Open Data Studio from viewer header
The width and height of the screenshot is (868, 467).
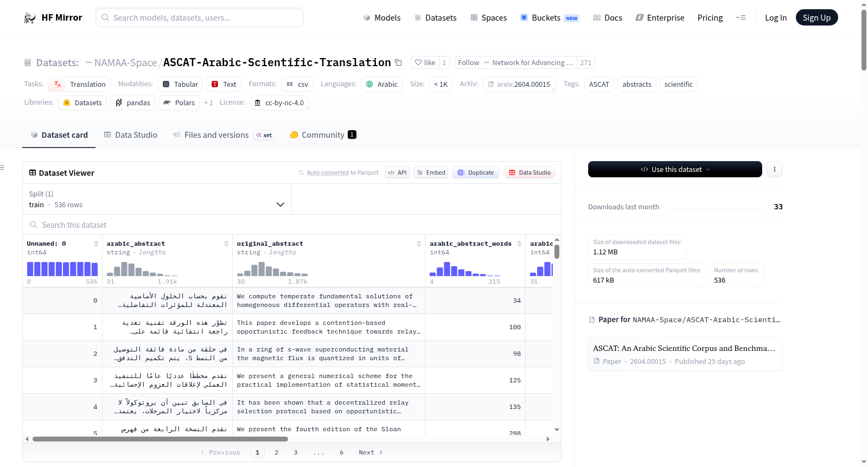click(529, 172)
